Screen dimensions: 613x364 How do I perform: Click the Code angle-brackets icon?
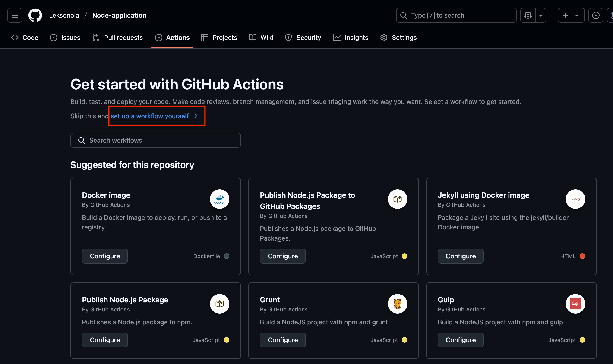coord(15,38)
